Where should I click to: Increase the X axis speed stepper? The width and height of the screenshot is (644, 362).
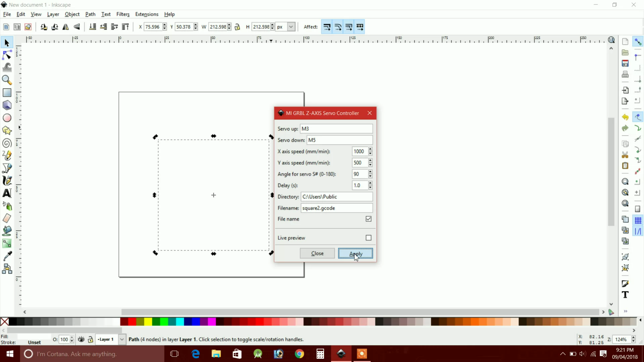[370, 149]
